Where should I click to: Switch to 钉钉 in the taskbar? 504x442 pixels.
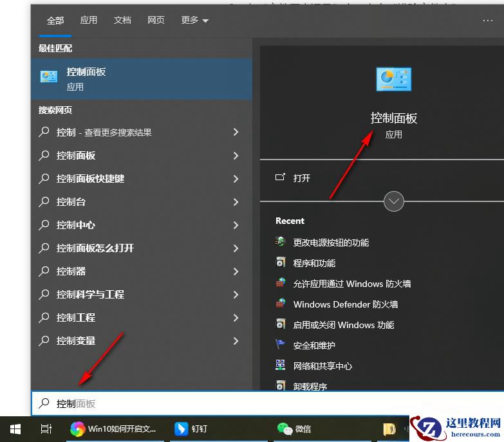219,429
